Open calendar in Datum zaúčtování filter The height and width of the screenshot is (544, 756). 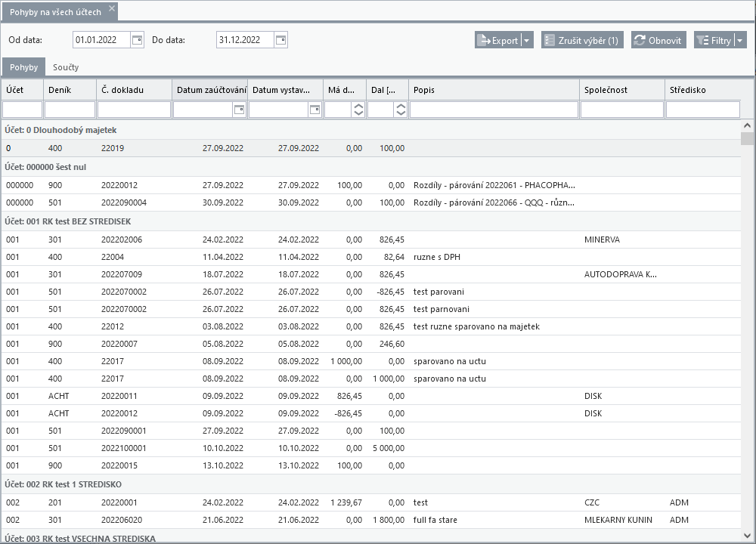(x=239, y=110)
